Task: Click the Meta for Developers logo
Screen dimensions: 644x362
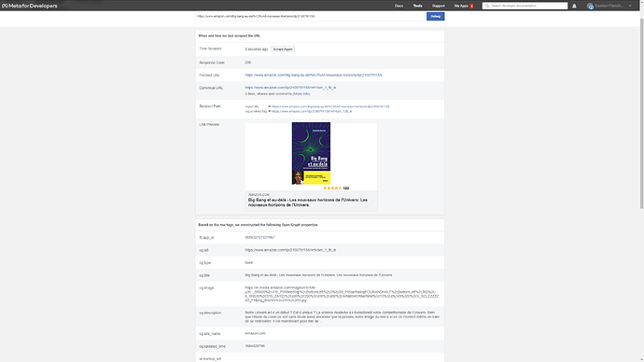Action: 30,6
